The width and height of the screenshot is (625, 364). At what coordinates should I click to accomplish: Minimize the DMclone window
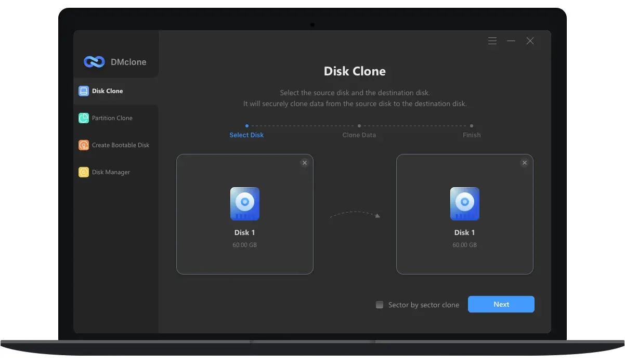click(x=511, y=41)
